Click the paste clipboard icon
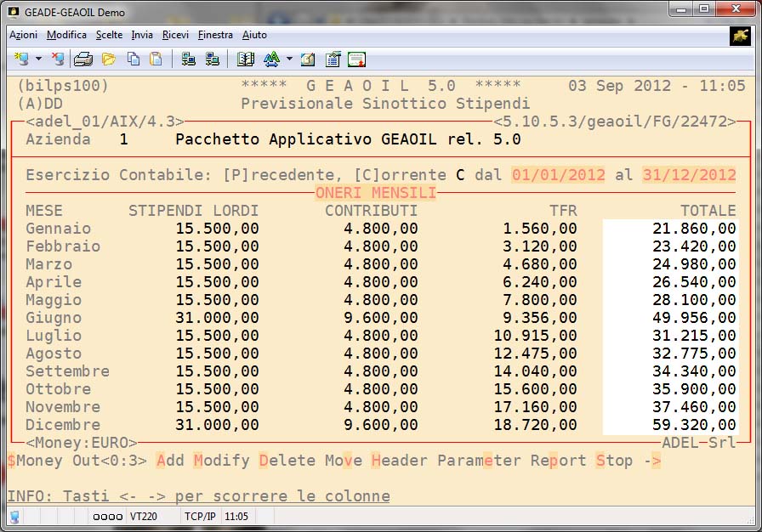 click(156, 59)
